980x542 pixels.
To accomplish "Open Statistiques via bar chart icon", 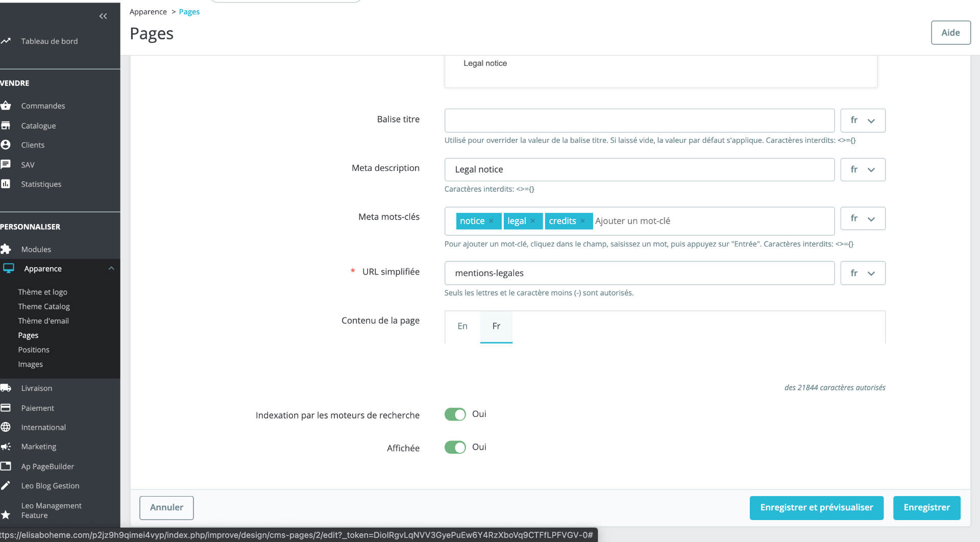I will pos(6,184).
